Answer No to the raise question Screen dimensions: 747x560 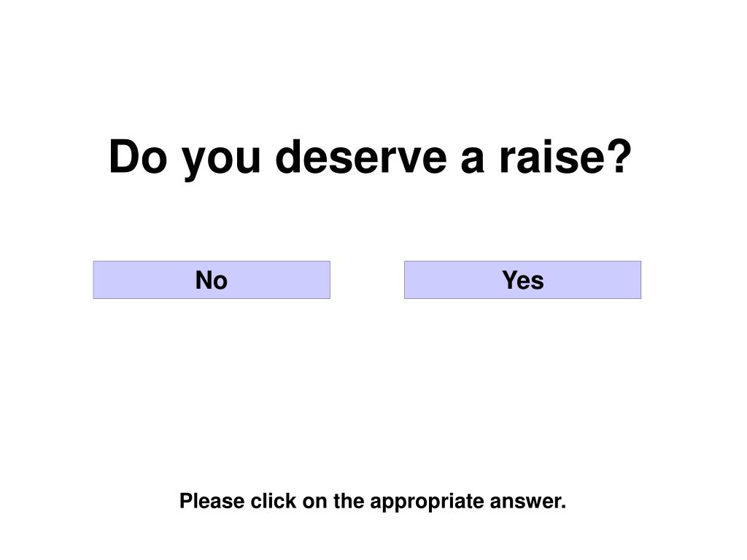(212, 280)
